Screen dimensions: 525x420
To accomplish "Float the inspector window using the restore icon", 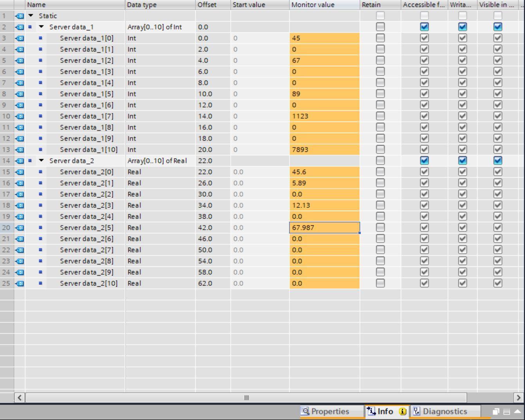I will pyautogui.click(x=496, y=411).
